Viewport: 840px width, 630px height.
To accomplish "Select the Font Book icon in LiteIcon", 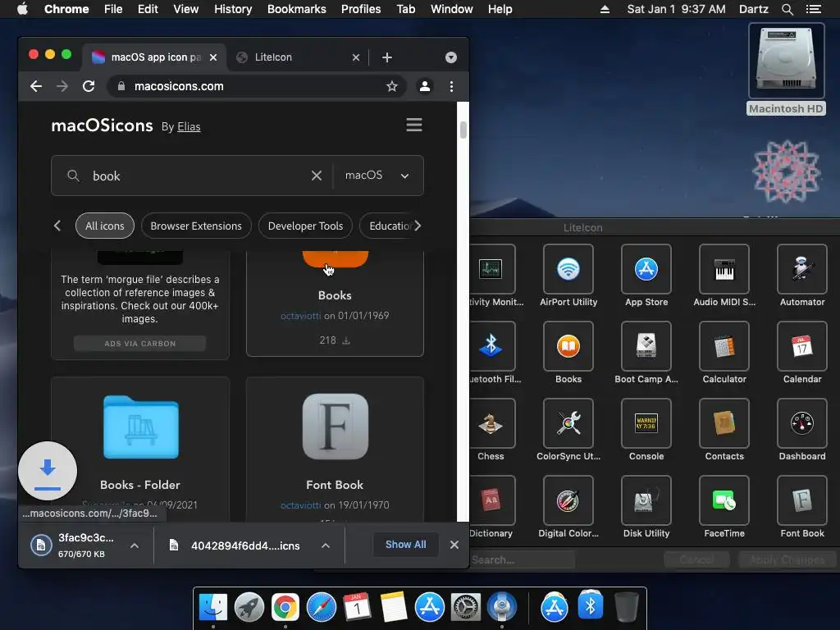I will 802,500.
